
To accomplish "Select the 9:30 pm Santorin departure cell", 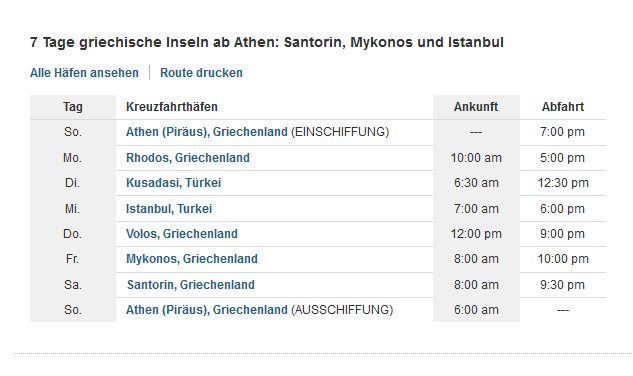I will pos(563,285).
